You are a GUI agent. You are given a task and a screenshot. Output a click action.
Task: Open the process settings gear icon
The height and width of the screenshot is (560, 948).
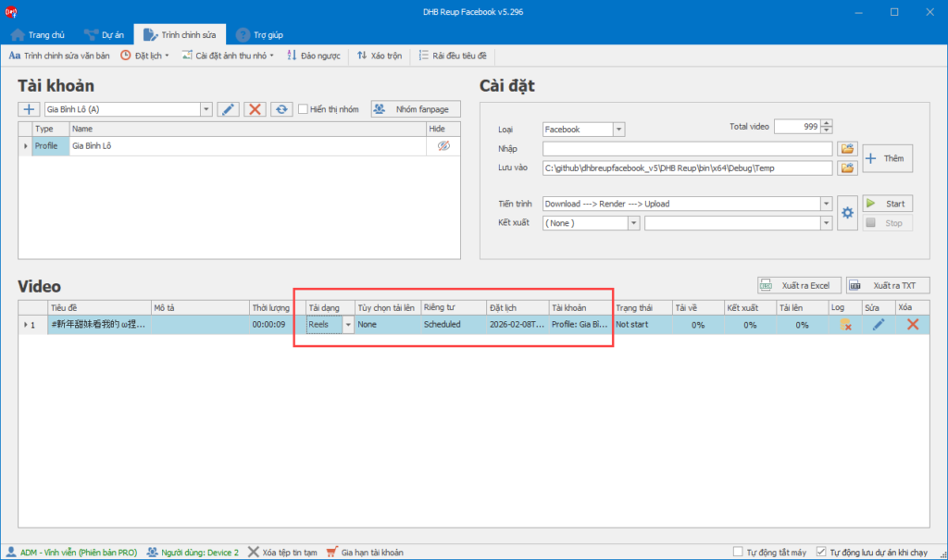coord(847,213)
